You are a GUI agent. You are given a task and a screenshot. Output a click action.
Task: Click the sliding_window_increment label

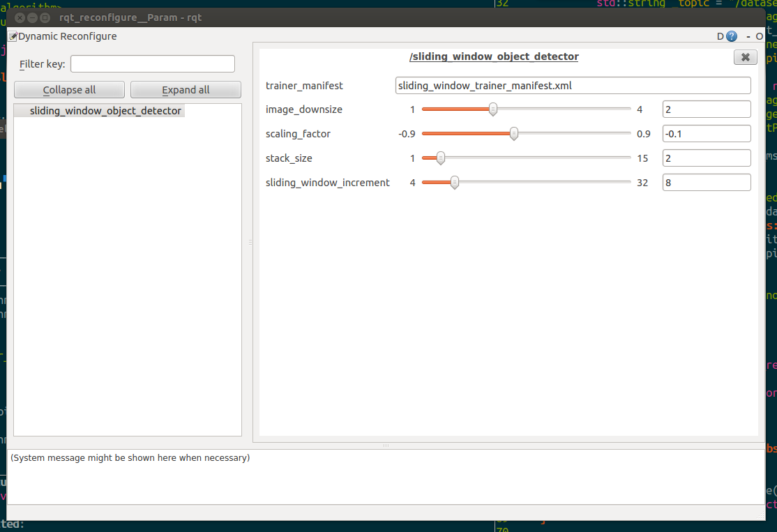[x=328, y=182]
